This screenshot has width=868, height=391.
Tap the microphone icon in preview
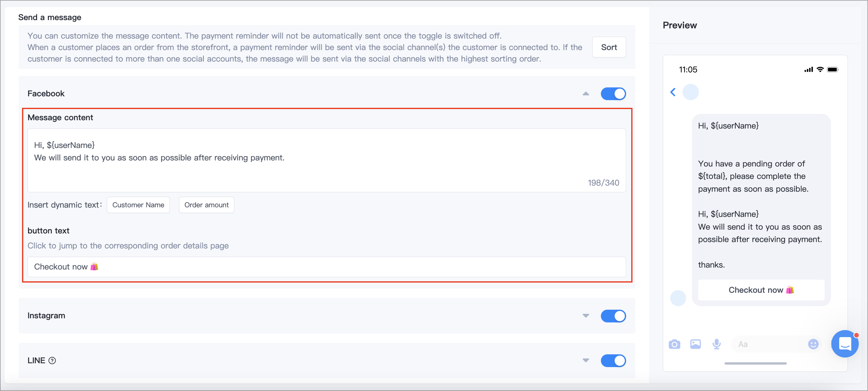pos(717,344)
